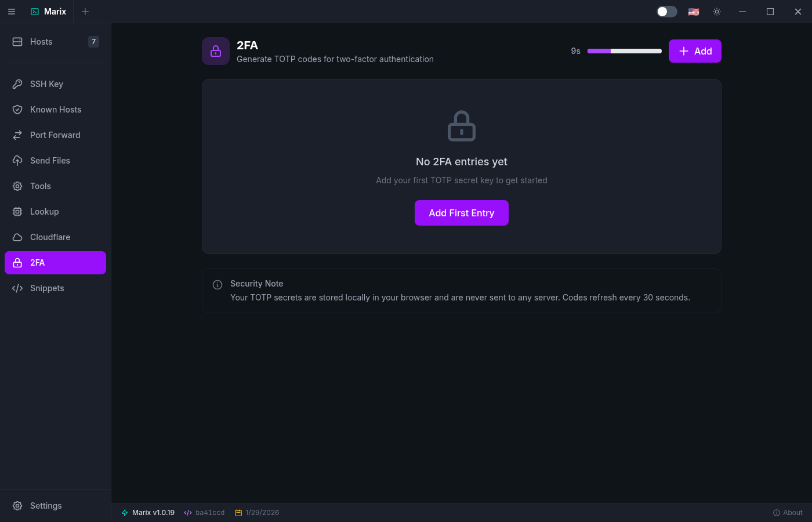Click the US flag language icon
Screen dimensions: 812x522
(x=694, y=12)
